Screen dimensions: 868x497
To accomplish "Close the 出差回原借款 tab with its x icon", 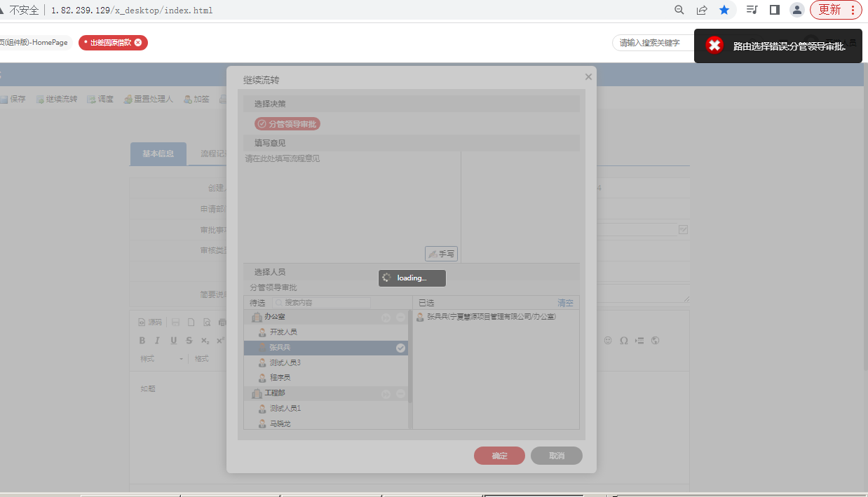I will pyautogui.click(x=138, y=42).
